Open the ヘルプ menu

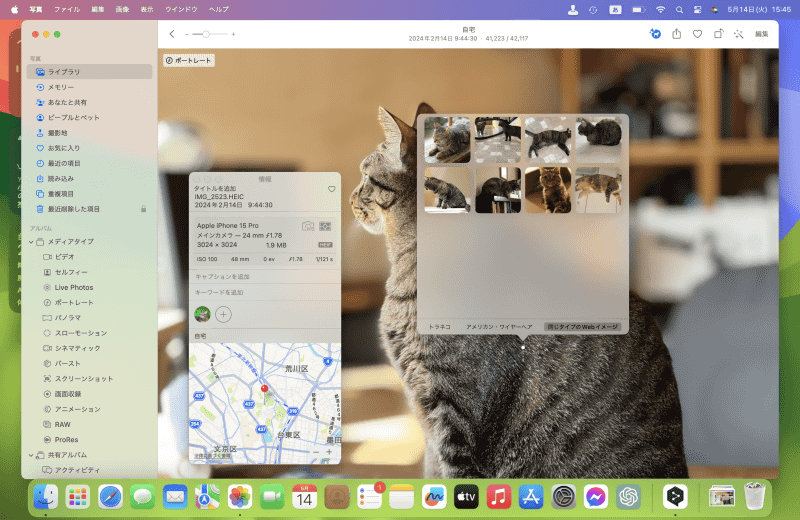218,9
